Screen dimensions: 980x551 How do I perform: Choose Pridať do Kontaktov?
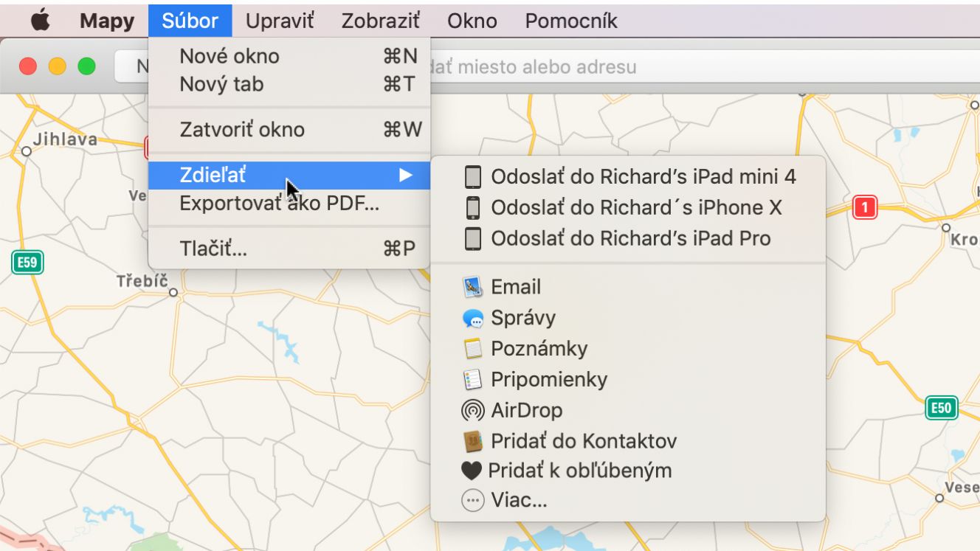628,441
